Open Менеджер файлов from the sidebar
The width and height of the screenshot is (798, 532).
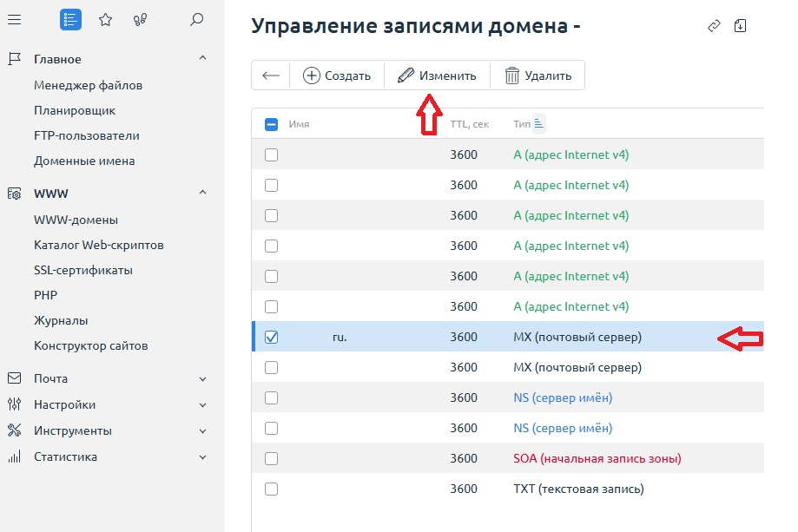pos(89,85)
